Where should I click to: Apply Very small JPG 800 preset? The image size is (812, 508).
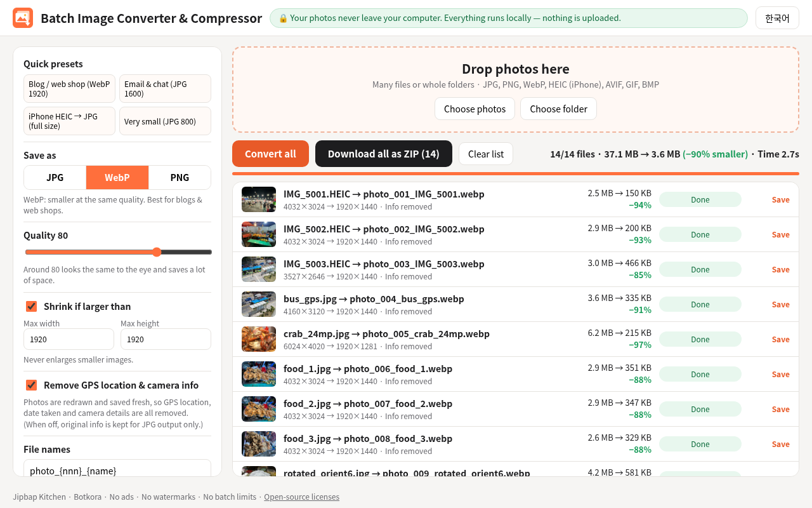tap(165, 121)
